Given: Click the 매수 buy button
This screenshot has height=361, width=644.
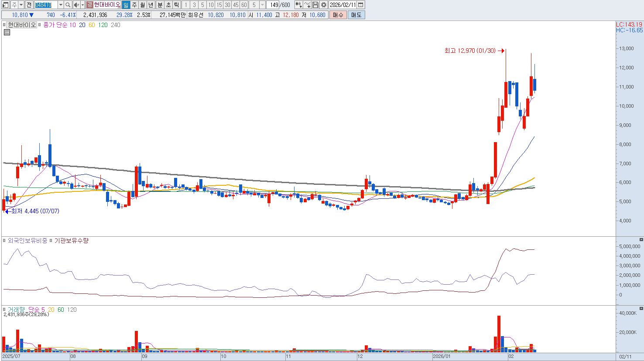Looking at the screenshot, I should click(x=338, y=15).
